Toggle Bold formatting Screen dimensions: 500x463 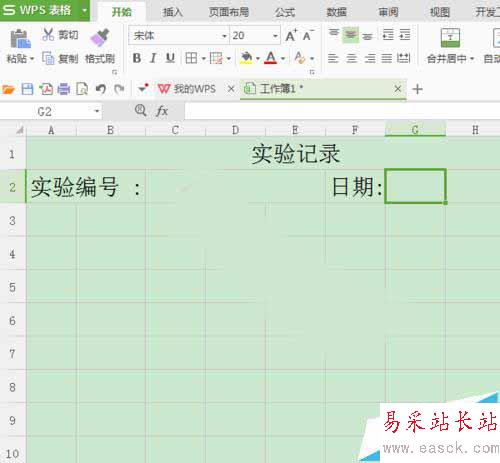pyautogui.click(x=137, y=58)
